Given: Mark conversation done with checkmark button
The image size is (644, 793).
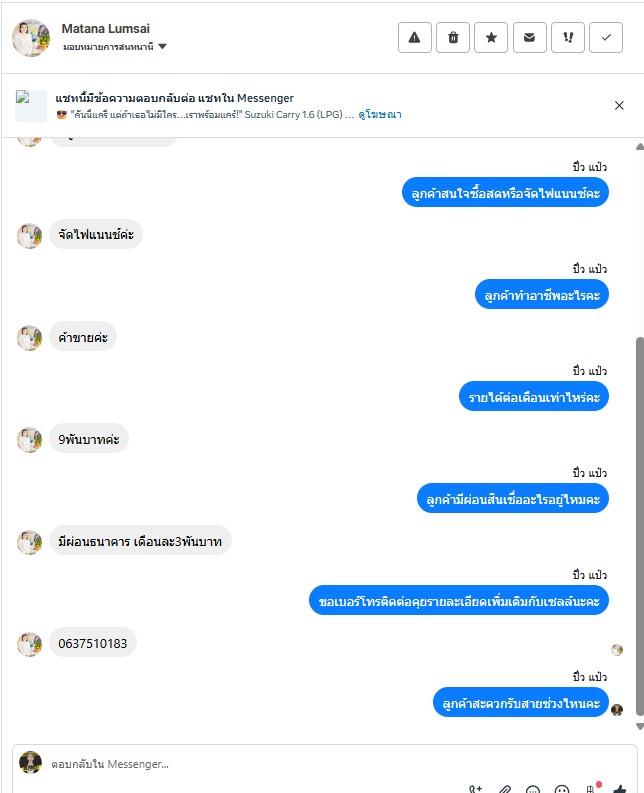Looking at the screenshot, I should 606,37.
